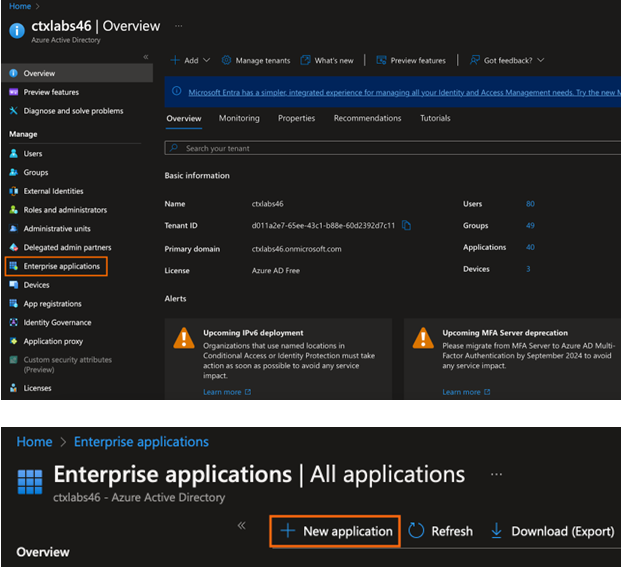Click the New application button
Viewport: 621px width, 569px height.
[337, 531]
